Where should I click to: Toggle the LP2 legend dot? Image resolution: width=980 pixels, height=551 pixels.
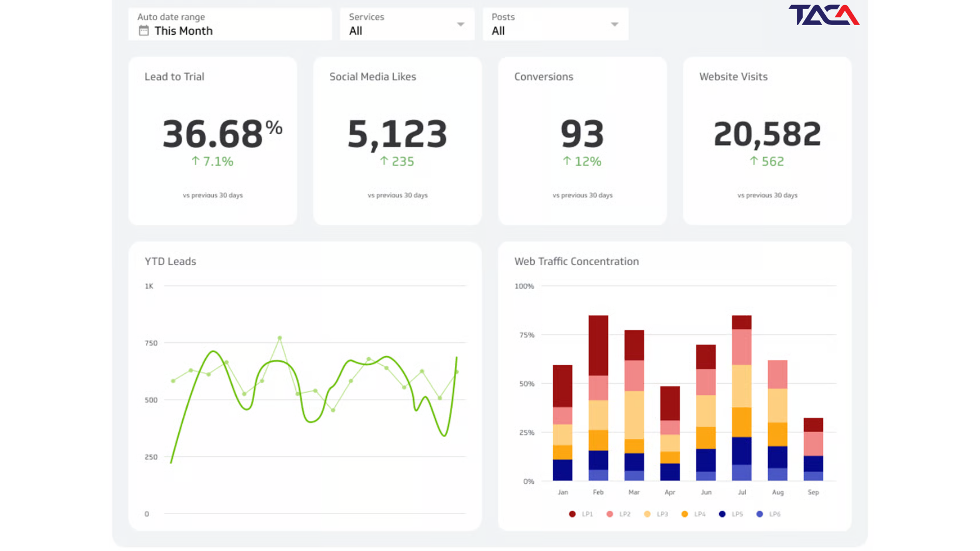point(609,514)
